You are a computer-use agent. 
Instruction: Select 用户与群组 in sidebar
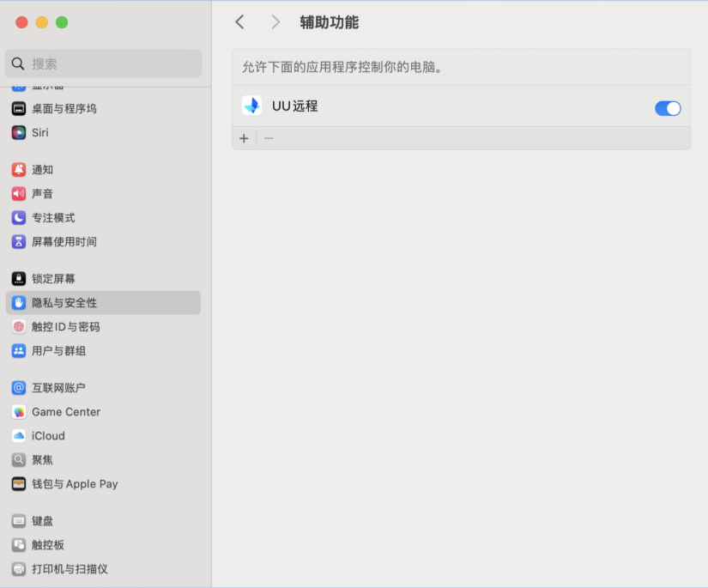pos(58,351)
